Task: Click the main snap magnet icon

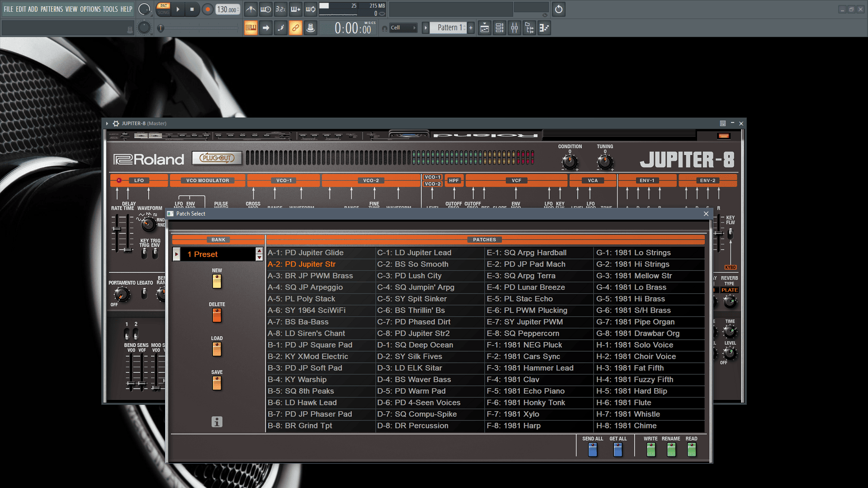Action: [384, 28]
